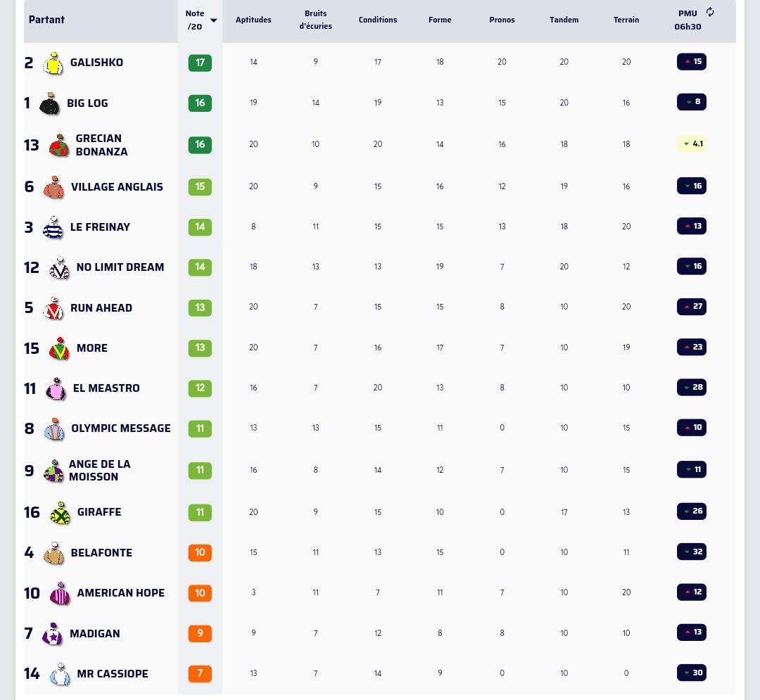The height and width of the screenshot is (700, 760).
Task: Click El Meastro's pink jockey silk icon
Action: pyautogui.click(x=56, y=388)
